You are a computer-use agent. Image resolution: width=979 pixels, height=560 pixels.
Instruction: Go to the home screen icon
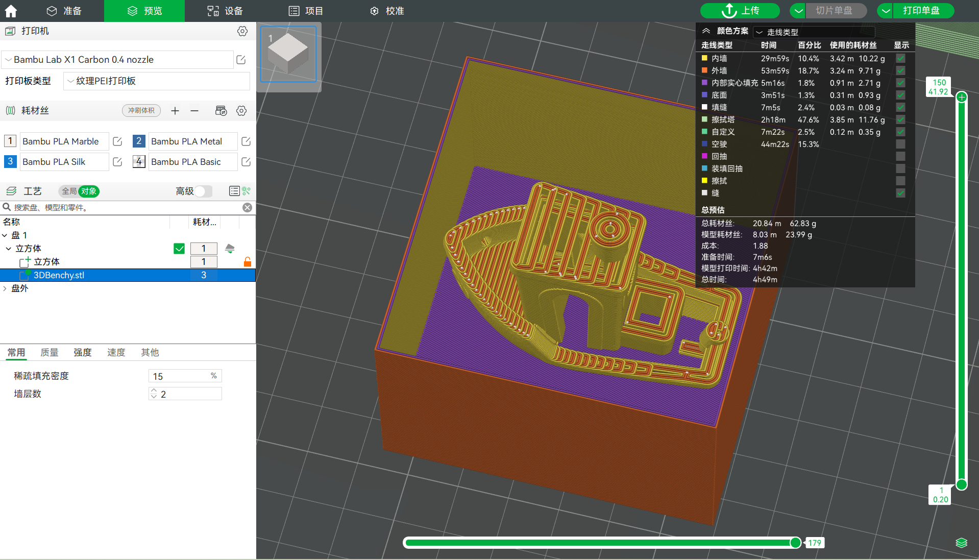click(11, 11)
